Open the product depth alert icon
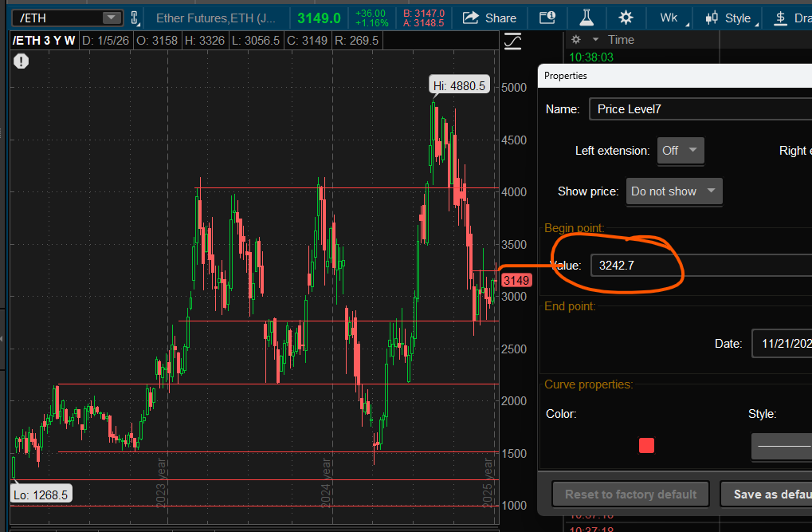Viewport: 812px width, 532px height. pos(547,18)
